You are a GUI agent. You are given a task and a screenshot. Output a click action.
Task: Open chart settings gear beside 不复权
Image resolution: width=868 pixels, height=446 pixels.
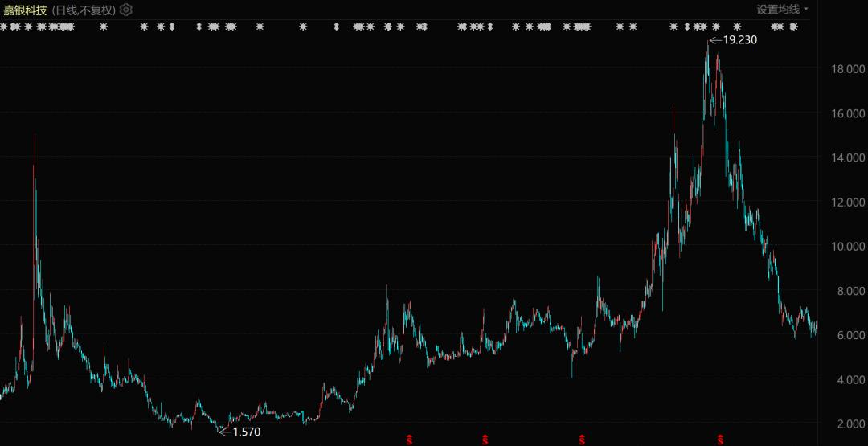coord(126,10)
